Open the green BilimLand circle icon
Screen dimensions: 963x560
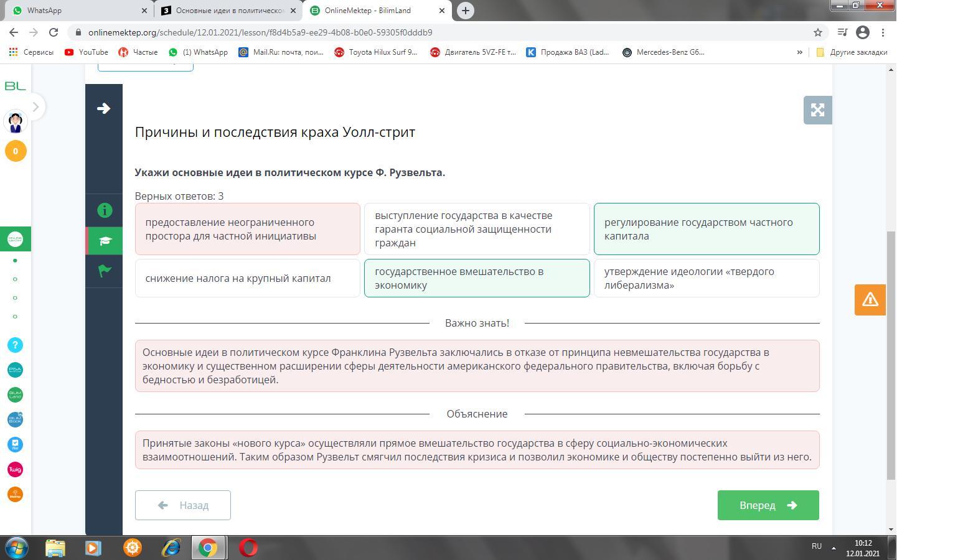(15, 394)
